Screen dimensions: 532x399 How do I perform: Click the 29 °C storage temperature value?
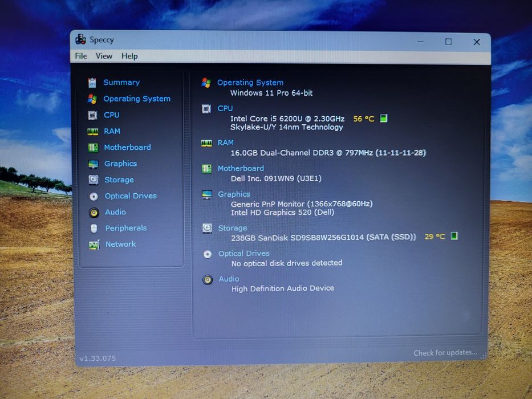[x=434, y=237]
